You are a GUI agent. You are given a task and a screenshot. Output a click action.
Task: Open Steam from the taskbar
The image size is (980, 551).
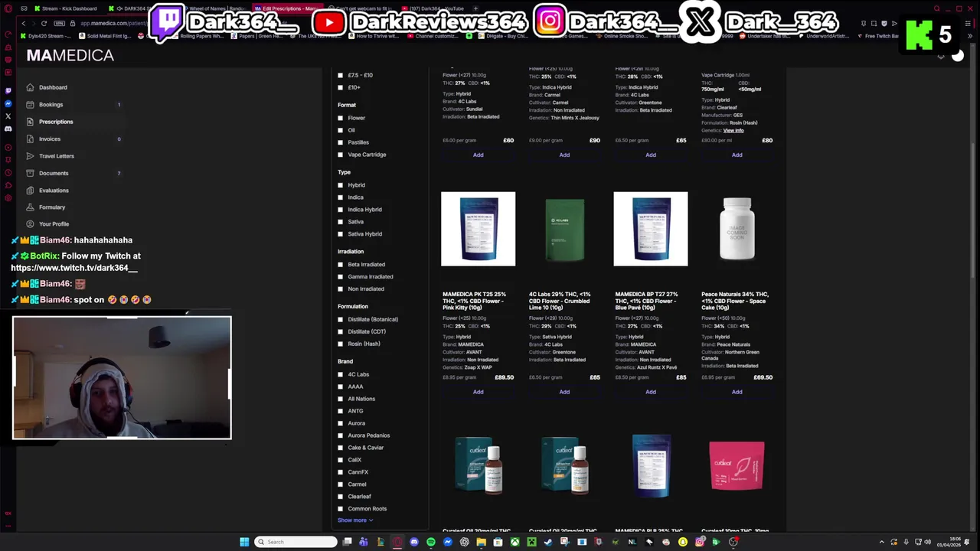(548, 542)
